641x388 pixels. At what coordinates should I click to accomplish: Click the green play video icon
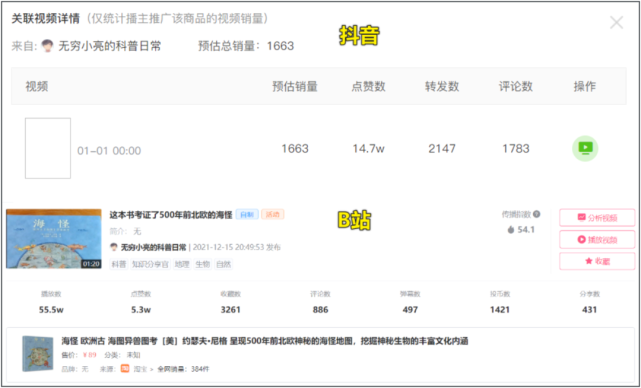tap(585, 148)
